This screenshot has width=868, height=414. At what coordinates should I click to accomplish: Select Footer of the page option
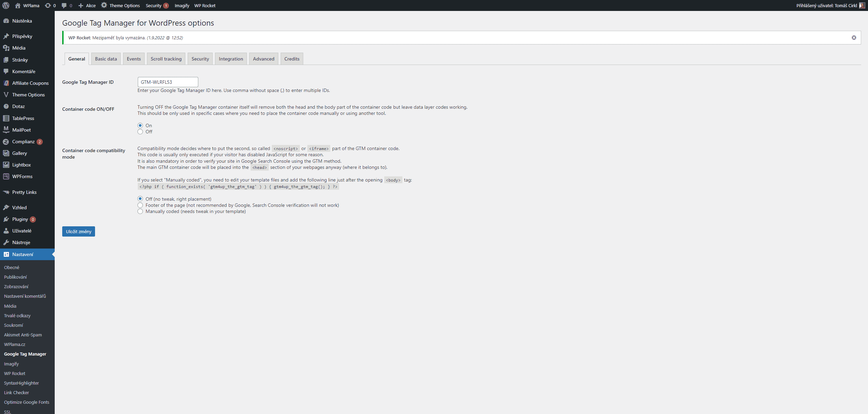(140, 205)
